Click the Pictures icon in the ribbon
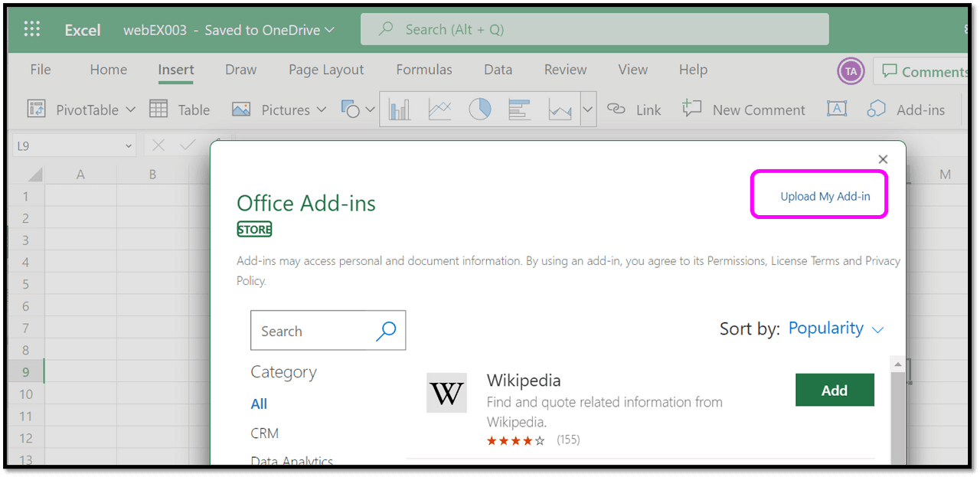The width and height of the screenshot is (980, 477). pos(241,109)
